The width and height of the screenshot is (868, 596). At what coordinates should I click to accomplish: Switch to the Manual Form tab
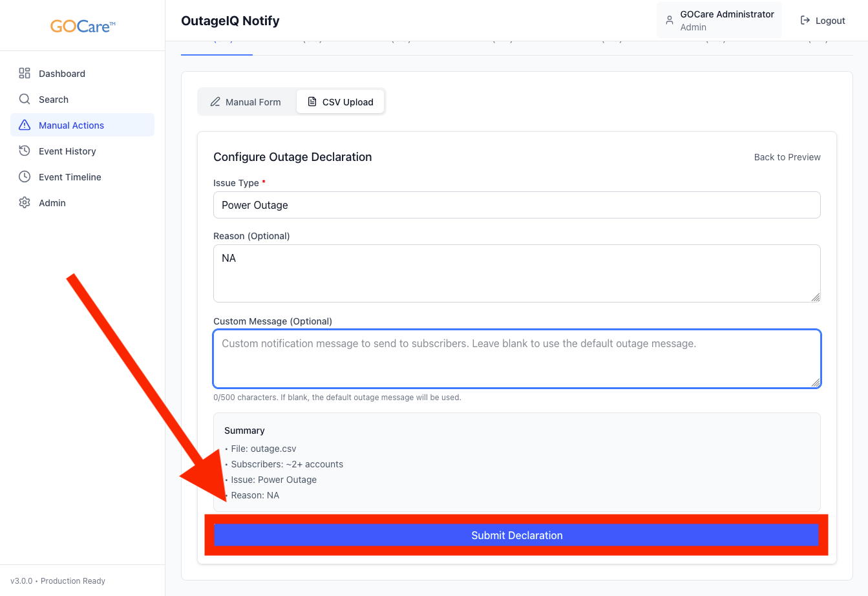coord(246,102)
